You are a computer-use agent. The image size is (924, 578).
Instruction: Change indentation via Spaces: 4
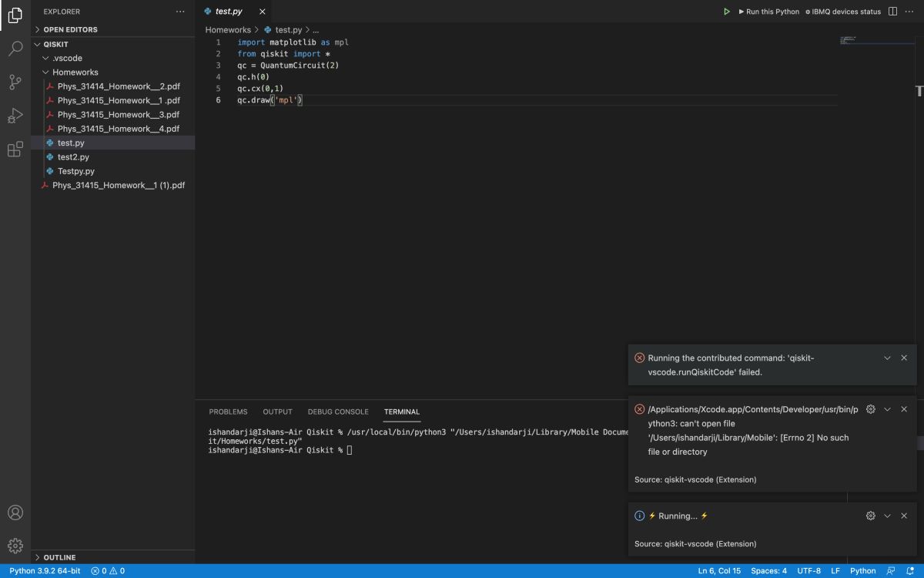click(768, 571)
